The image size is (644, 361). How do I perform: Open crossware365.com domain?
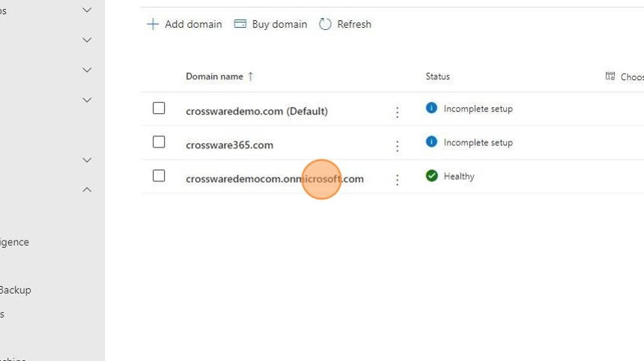(230, 145)
